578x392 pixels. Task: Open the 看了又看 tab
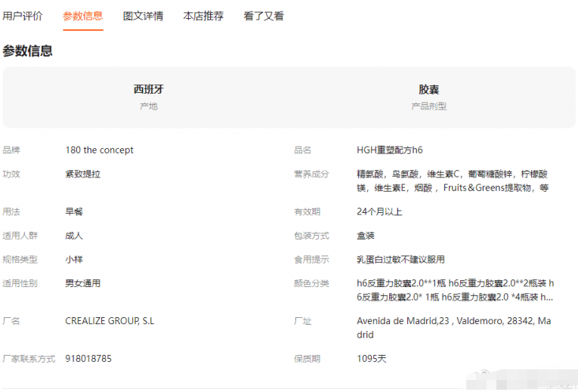(x=264, y=16)
